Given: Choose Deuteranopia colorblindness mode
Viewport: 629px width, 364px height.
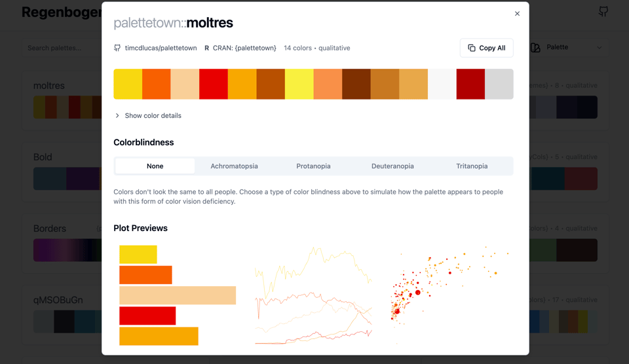Looking at the screenshot, I should 392,166.
